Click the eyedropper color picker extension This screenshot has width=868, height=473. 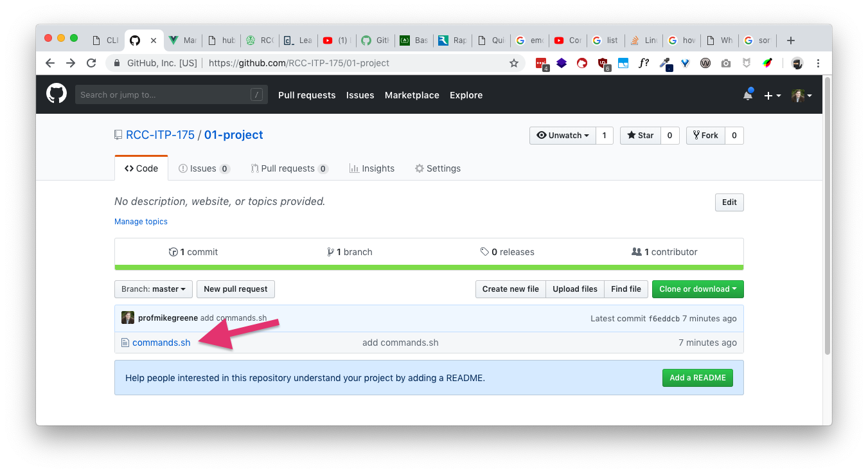tap(665, 63)
